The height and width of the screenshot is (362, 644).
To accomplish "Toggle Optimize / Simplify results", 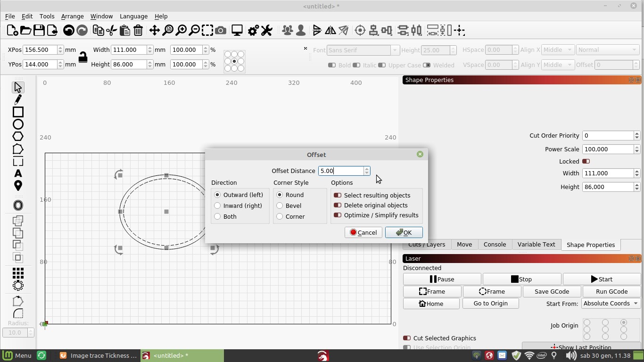I will pyautogui.click(x=376, y=215).
